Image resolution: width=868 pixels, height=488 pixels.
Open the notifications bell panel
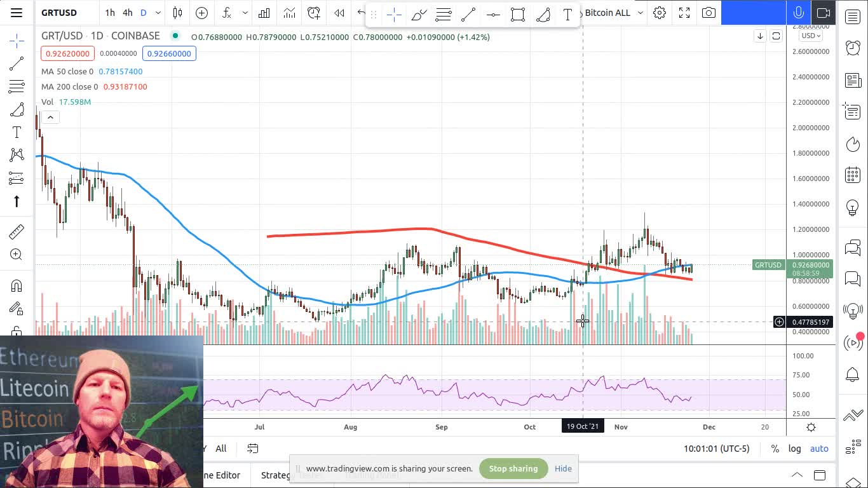[853, 375]
